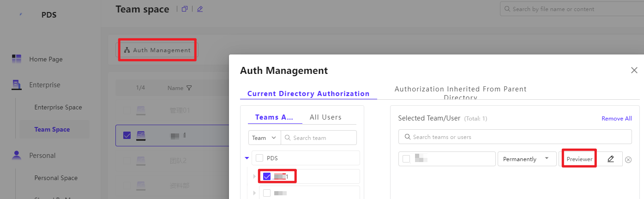This screenshot has width=644, height=199.
Task: Click the 管理01 team name
Action: 180,111
